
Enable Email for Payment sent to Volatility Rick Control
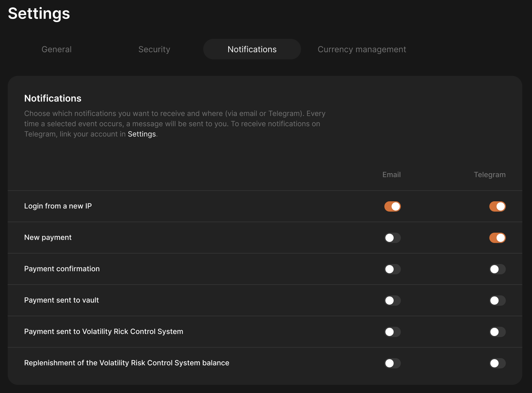click(392, 332)
